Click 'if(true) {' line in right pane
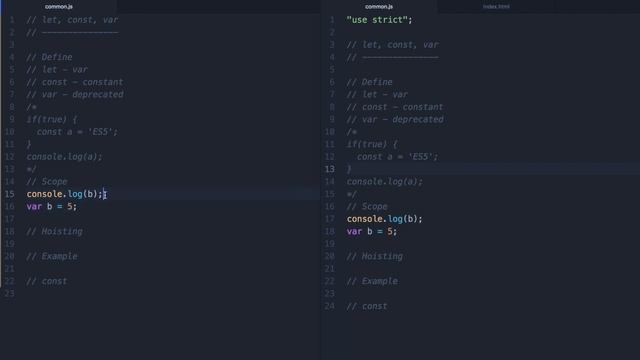640x360 pixels. 372,144
